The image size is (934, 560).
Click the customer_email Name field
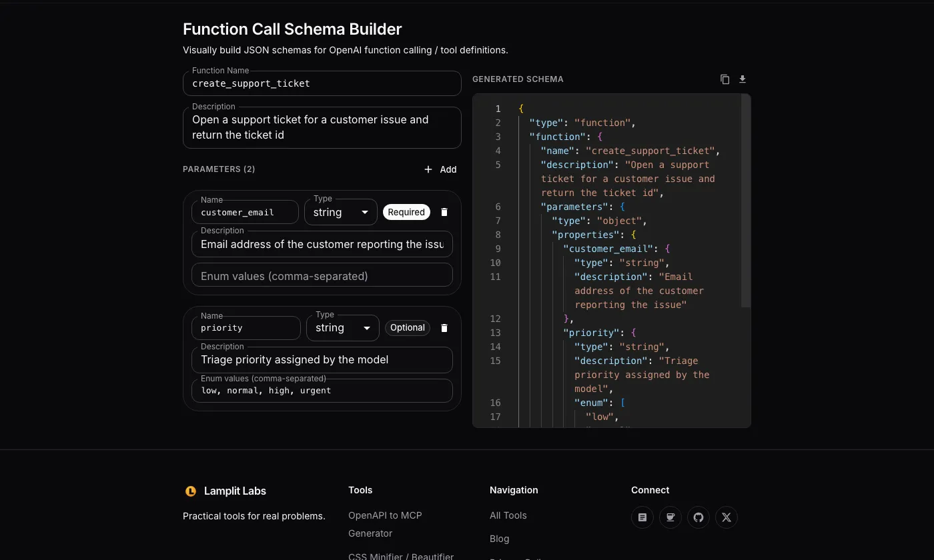click(x=245, y=213)
